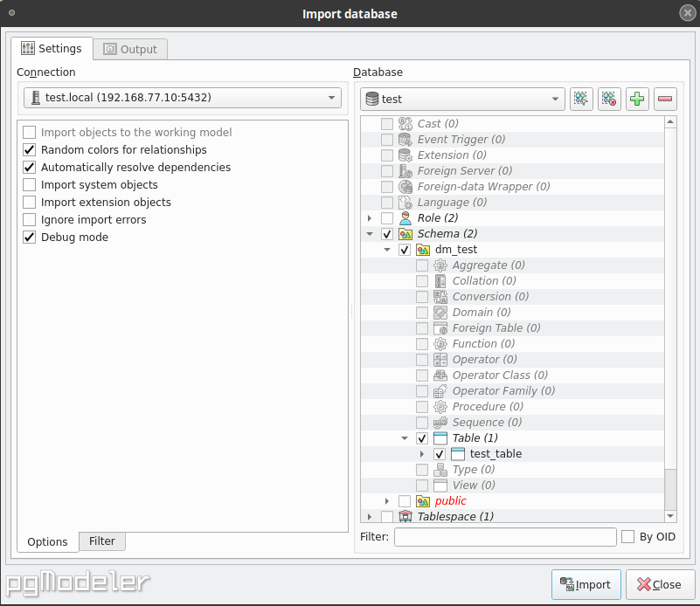Collapse the Schema (2) tree node

click(370, 233)
